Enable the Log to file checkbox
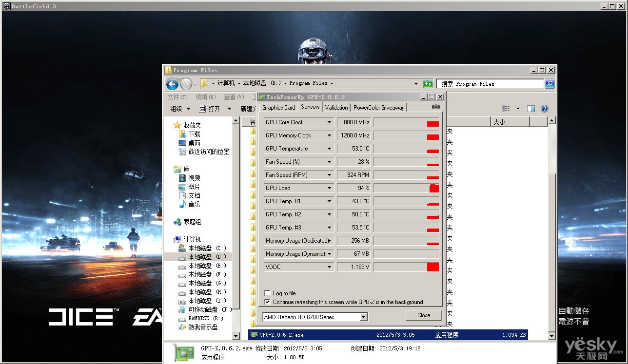Viewport: 628px width, 364px height. coord(267,293)
